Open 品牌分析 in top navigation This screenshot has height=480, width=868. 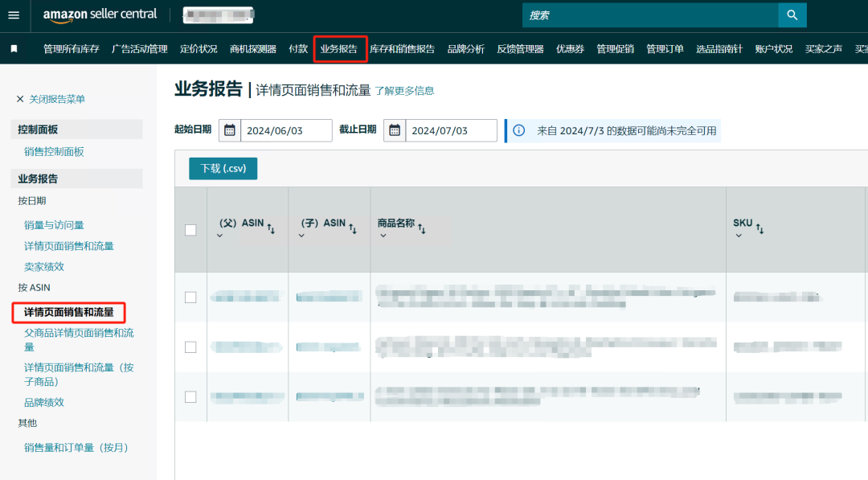pyautogui.click(x=465, y=49)
